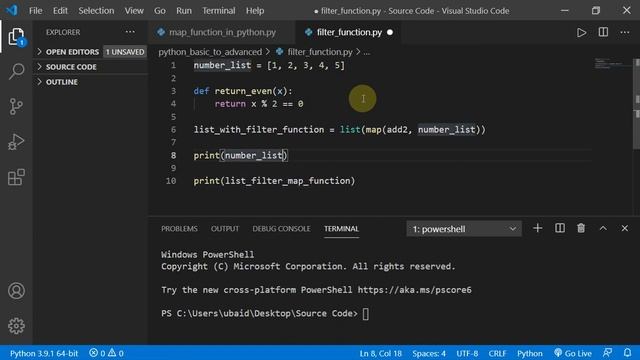Open Explorer views and more actions ellipsis

[x=130, y=32]
